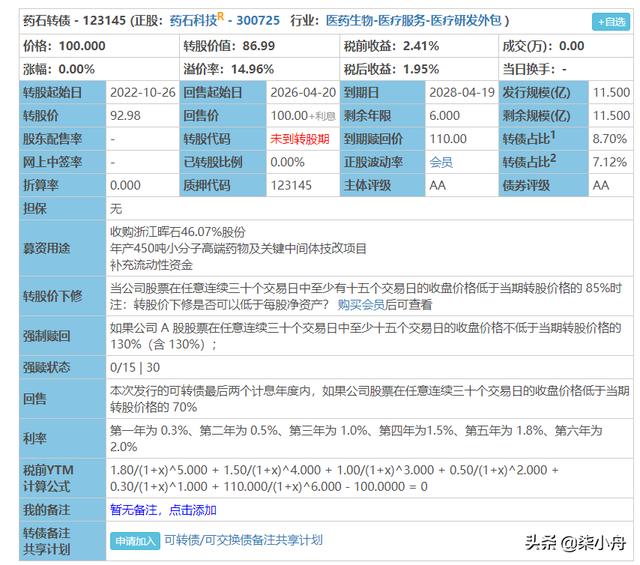Screen dimensions: 640x565
Task: Click 收购浙江晖石46.07%股份 line
Action: [178, 232]
